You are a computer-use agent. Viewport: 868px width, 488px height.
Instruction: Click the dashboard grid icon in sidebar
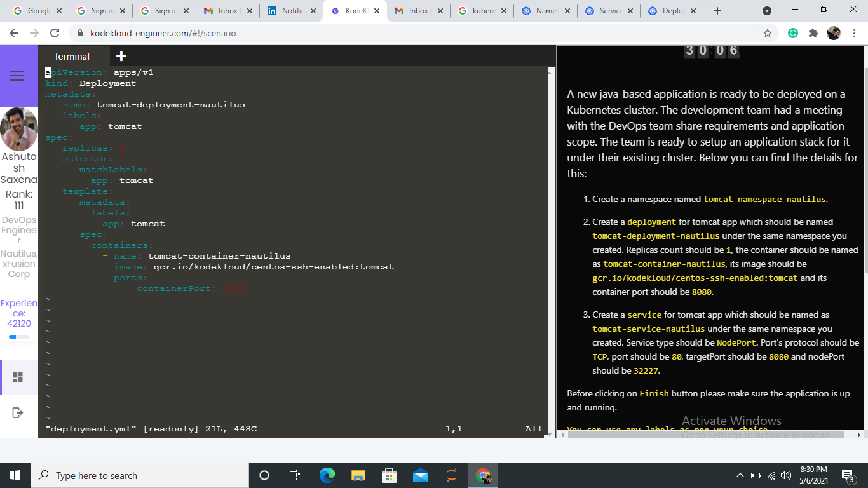click(x=18, y=377)
